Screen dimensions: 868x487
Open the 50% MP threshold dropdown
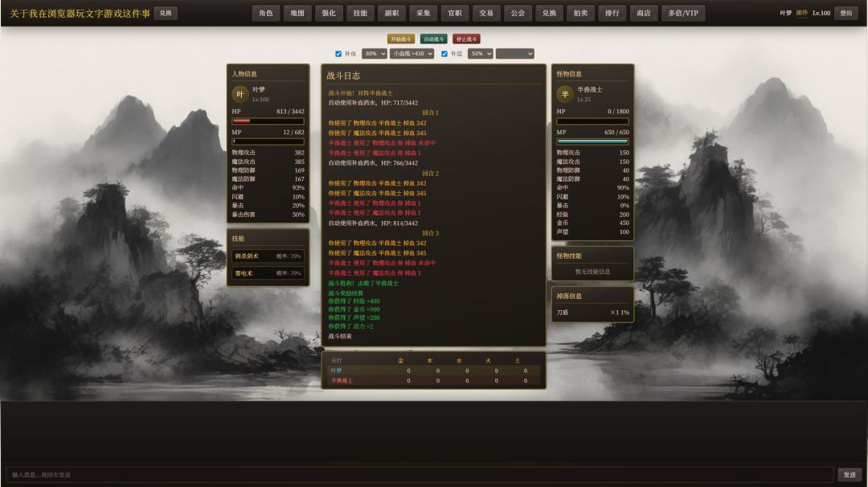click(480, 54)
